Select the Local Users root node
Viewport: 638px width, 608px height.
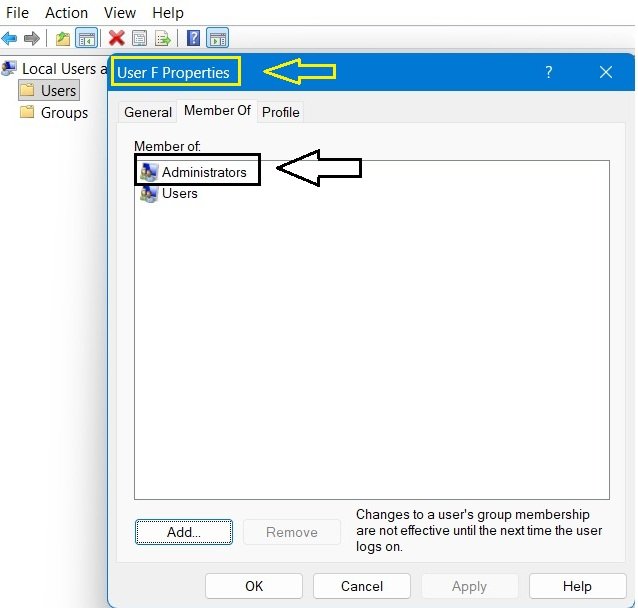click(55, 69)
